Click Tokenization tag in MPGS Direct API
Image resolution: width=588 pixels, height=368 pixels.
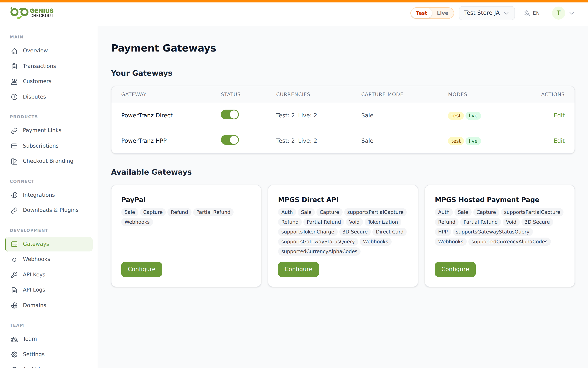383,222
